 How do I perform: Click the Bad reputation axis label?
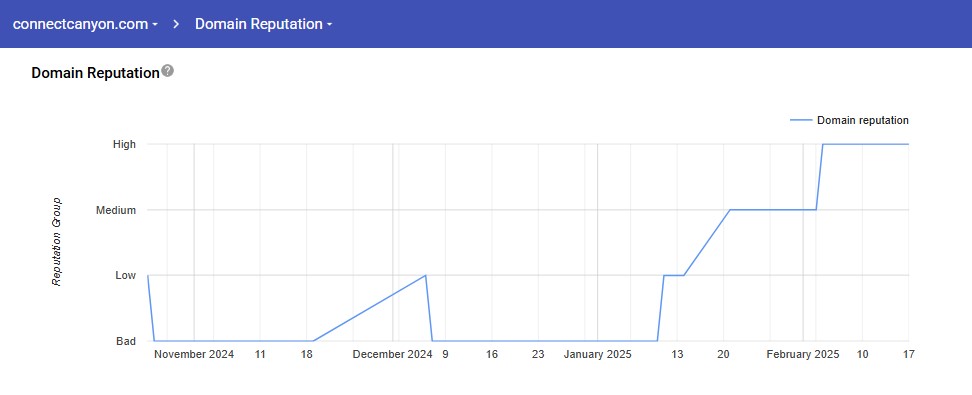tap(126, 341)
